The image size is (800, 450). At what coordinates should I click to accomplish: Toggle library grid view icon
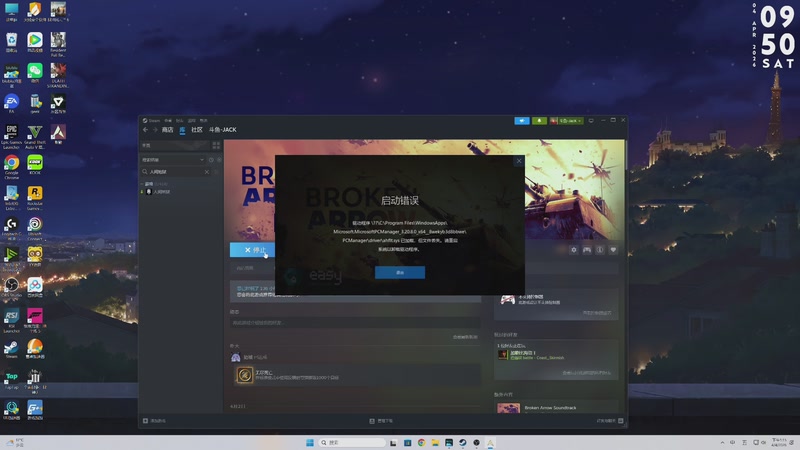(216, 145)
